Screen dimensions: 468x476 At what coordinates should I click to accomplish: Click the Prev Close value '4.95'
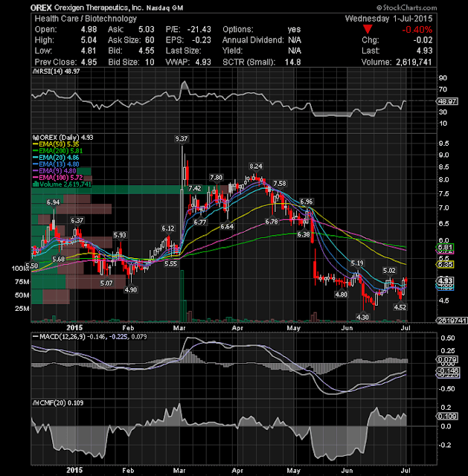point(89,62)
